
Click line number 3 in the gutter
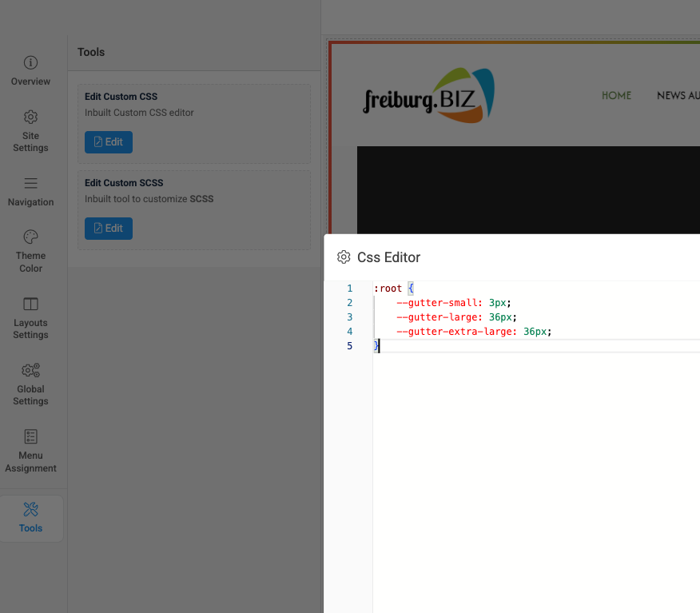(x=349, y=317)
